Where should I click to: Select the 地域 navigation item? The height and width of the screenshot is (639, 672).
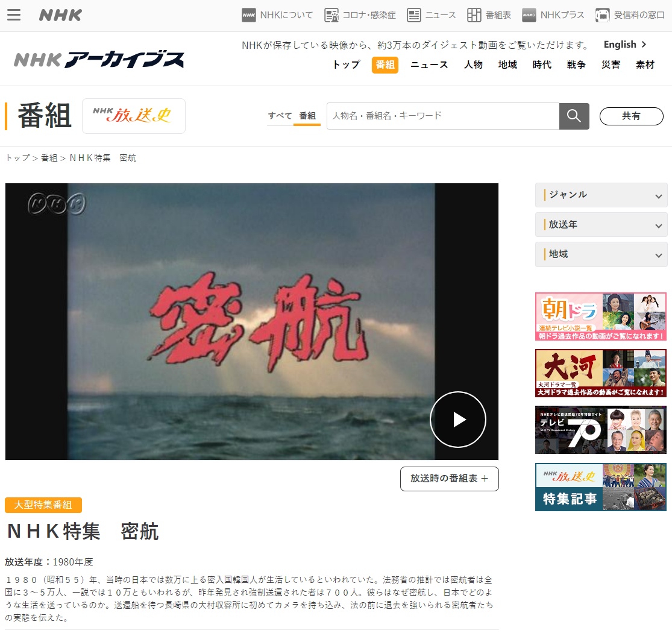click(x=507, y=65)
